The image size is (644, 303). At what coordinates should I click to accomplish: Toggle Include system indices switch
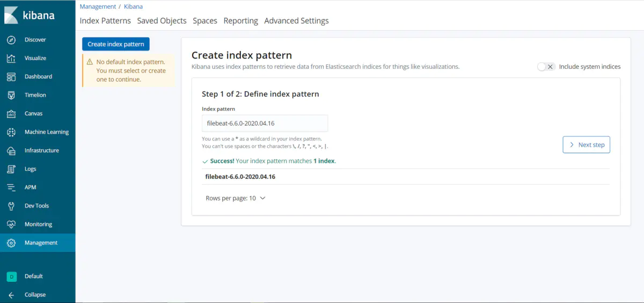[x=546, y=67]
